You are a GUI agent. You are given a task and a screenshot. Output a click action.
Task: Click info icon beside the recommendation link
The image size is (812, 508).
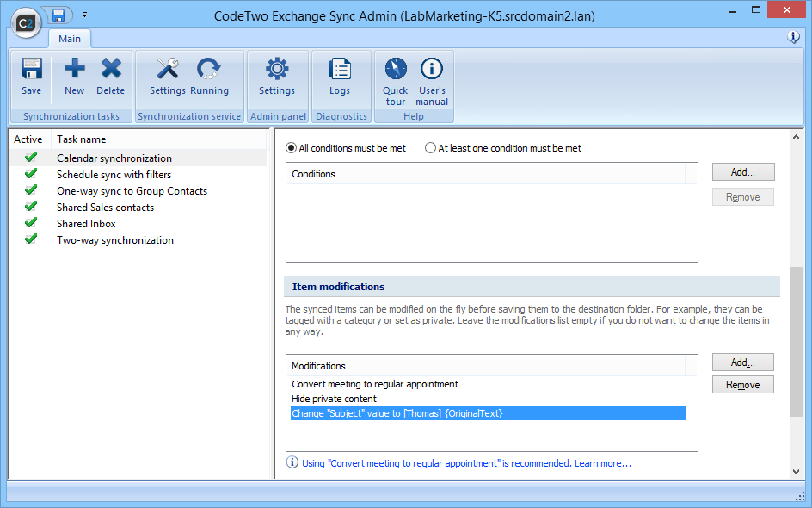pos(292,462)
